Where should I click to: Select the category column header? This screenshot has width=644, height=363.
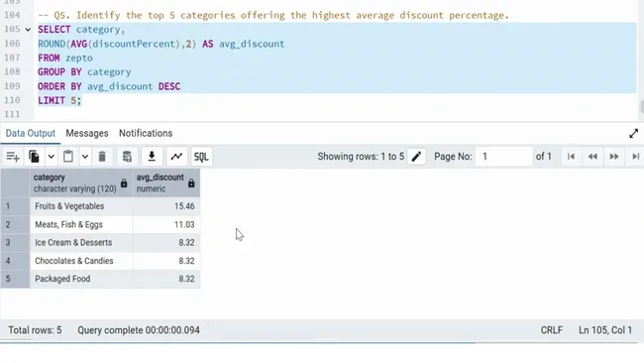click(x=81, y=182)
